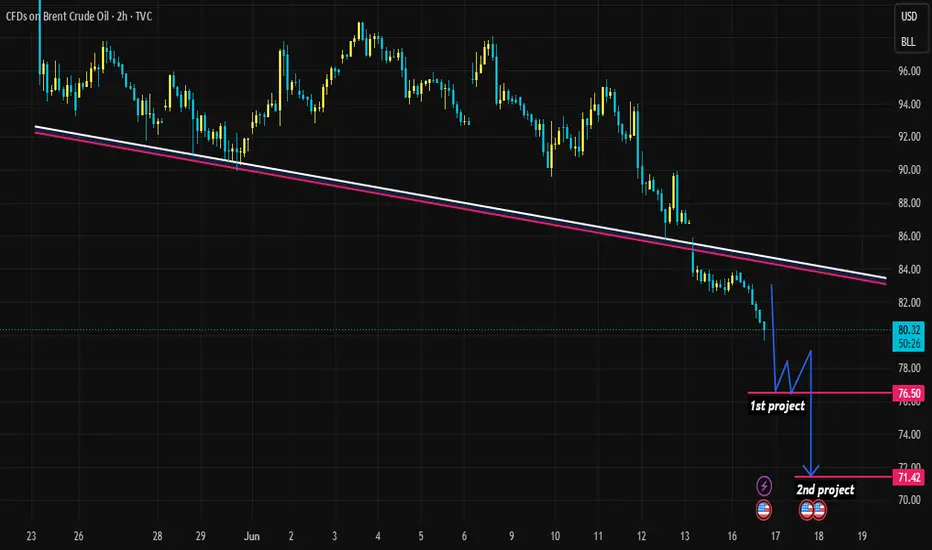Viewport: 932px width, 550px height.
Task: Click date 29 on the time axis
Action: pyautogui.click(x=201, y=536)
